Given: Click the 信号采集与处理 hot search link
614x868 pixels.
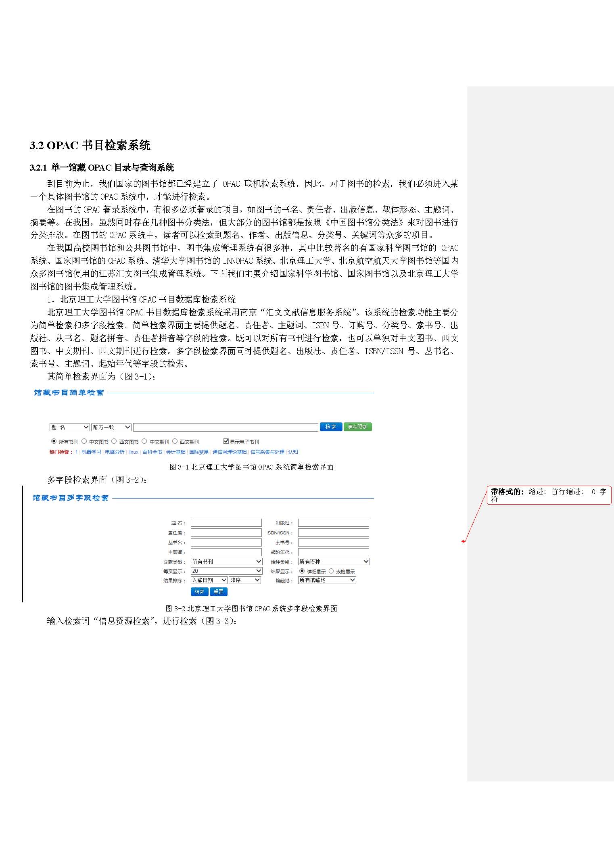Looking at the screenshot, I should [x=267, y=452].
